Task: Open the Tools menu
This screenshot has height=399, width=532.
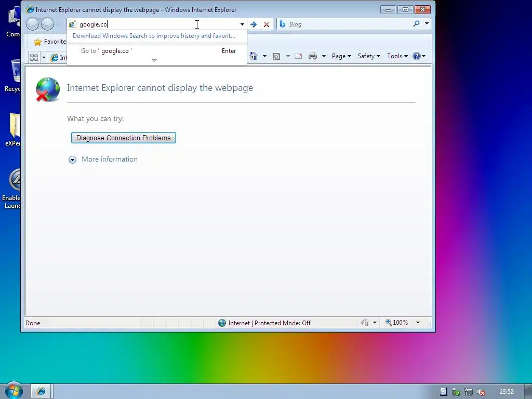Action: click(x=397, y=56)
